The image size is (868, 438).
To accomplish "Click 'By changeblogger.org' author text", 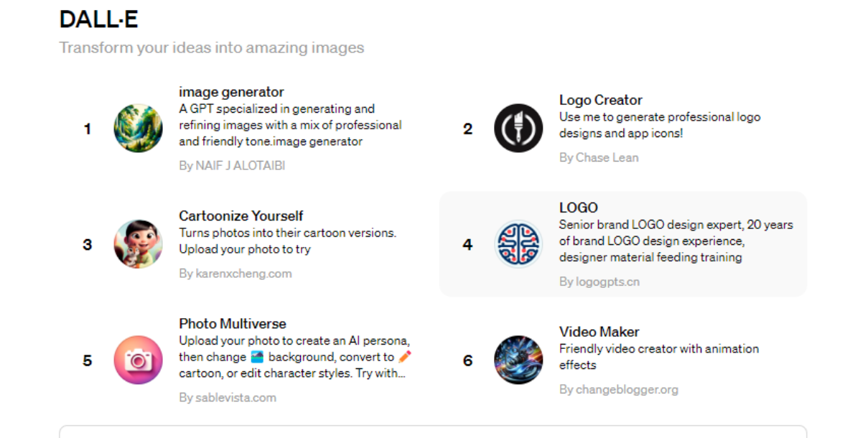I will coord(619,389).
